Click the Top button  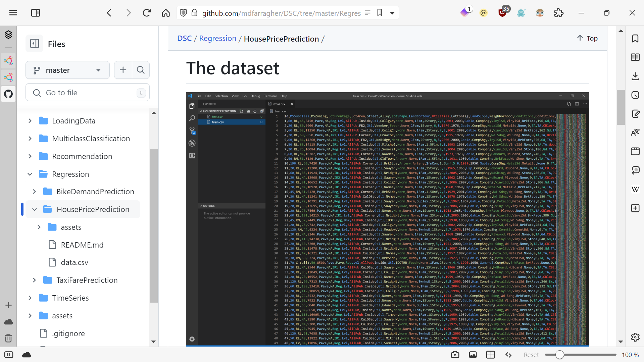pos(587,38)
